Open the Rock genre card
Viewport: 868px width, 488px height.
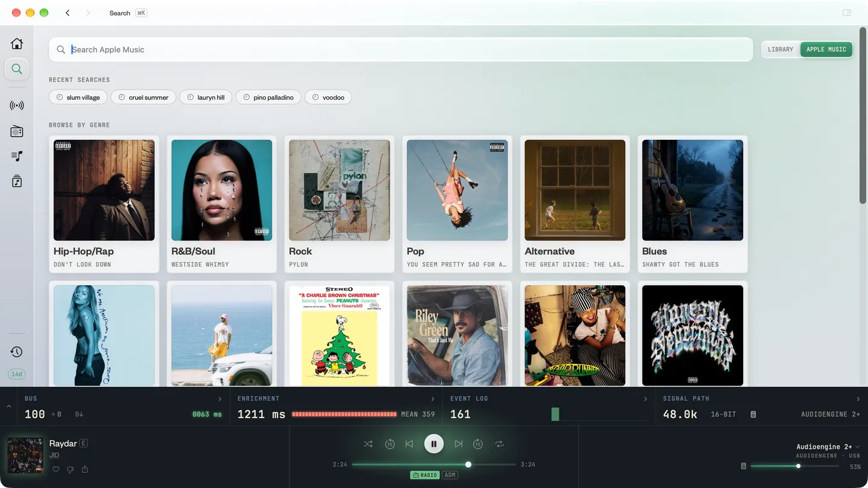coord(339,204)
